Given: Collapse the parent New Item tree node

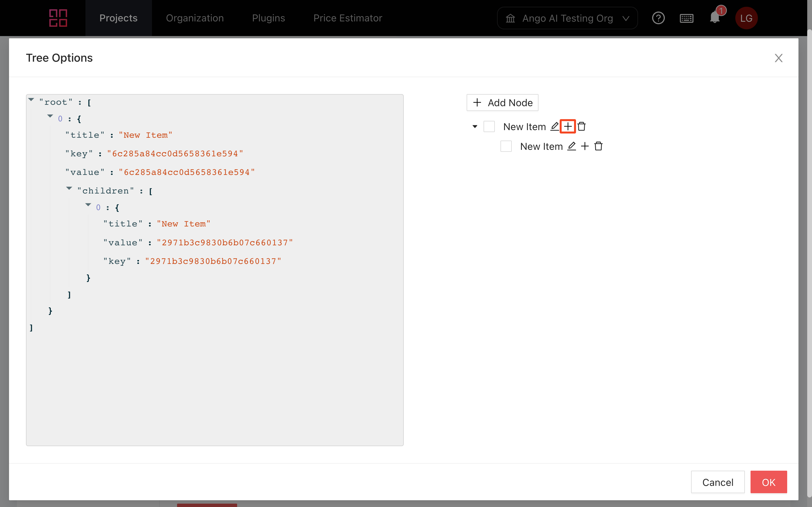Looking at the screenshot, I should [475, 127].
